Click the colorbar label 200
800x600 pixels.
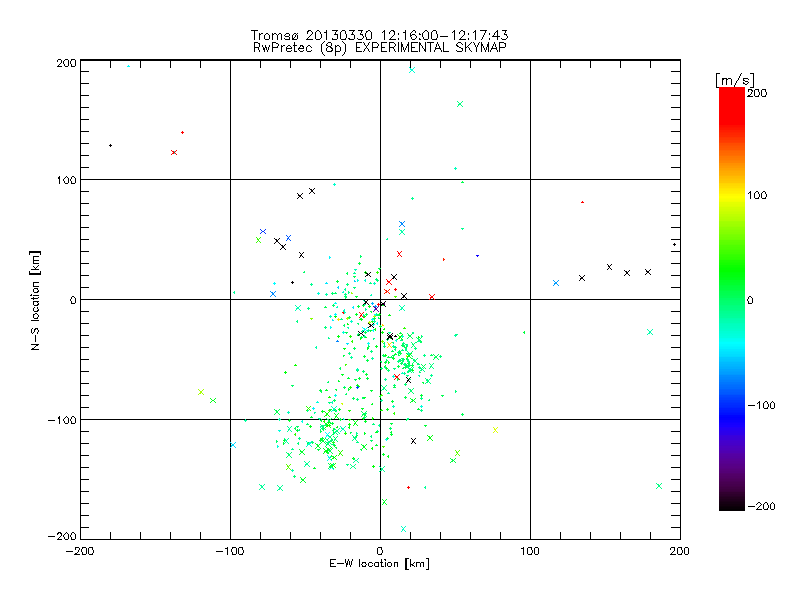click(757, 93)
